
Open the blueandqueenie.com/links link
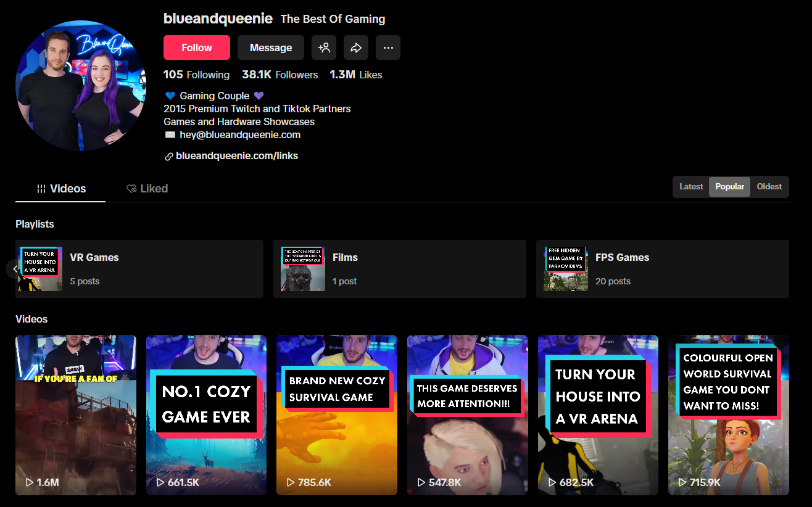237,156
